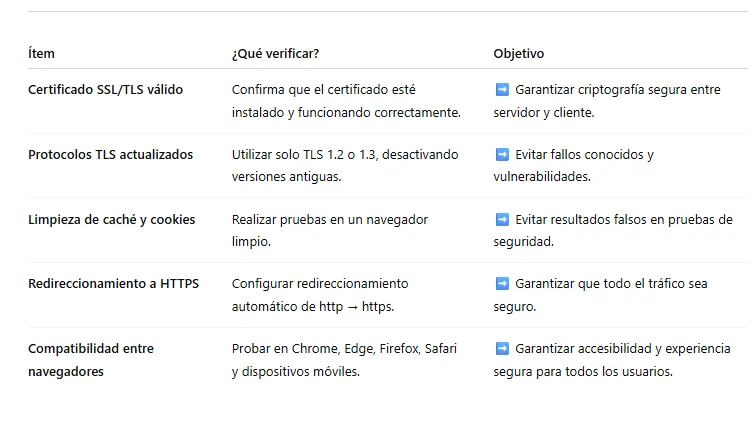Click the arrow icon before "Evitar resultados falsos"
This screenshot has width=752, height=428.
click(502, 220)
